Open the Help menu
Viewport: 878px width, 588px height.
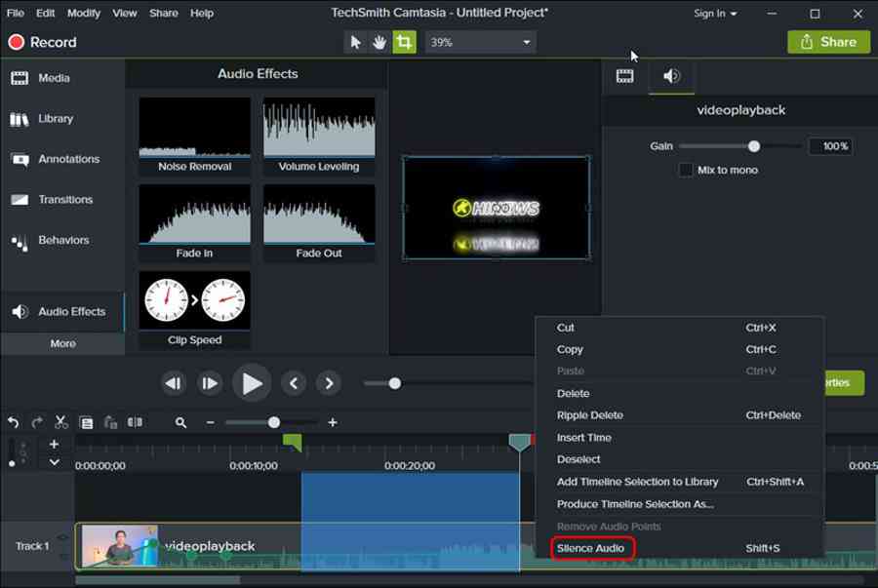(202, 13)
